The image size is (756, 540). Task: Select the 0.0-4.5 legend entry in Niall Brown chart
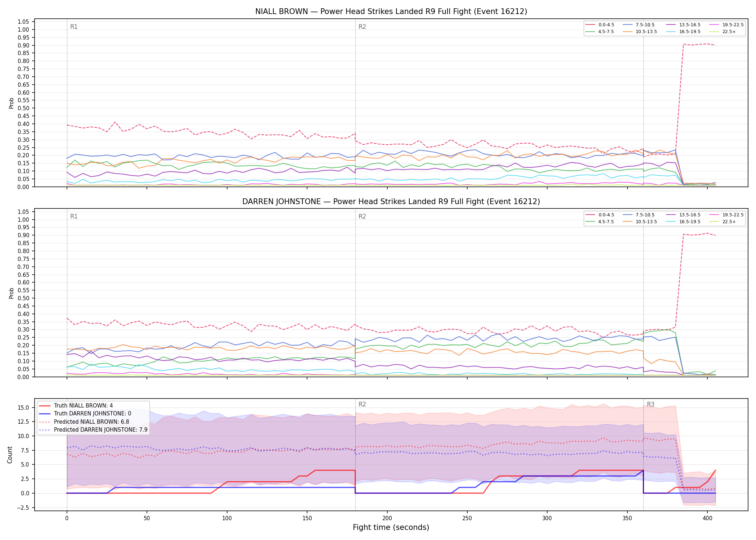click(x=600, y=25)
